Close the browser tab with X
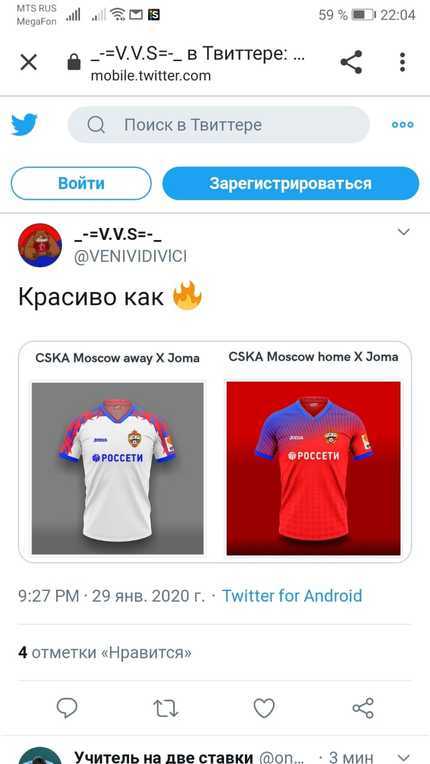 (x=29, y=62)
